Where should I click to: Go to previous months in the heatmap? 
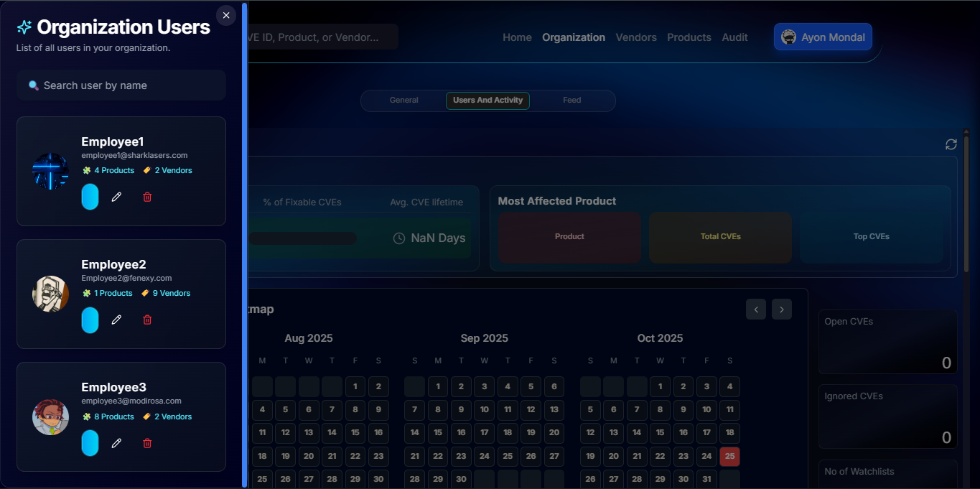click(756, 309)
